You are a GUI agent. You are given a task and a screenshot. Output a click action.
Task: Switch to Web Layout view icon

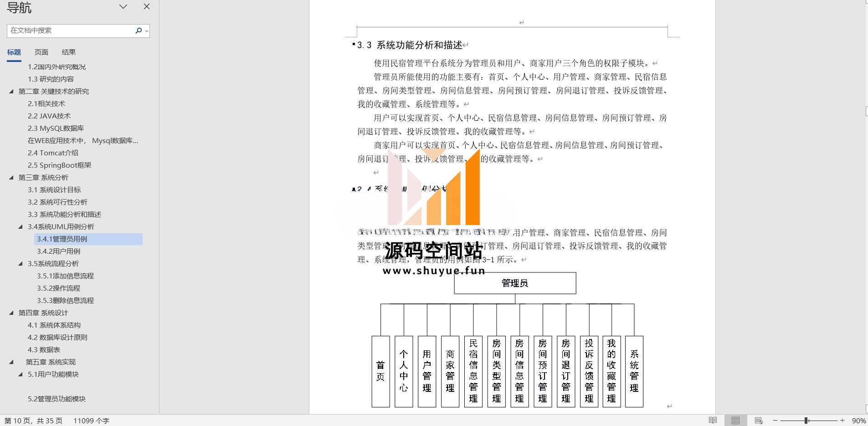pos(759,421)
